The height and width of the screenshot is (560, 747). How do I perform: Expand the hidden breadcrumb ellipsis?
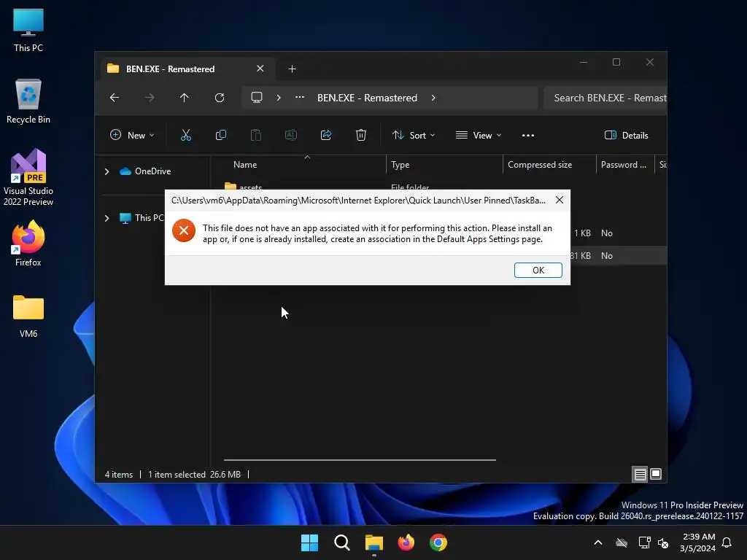tap(299, 98)
